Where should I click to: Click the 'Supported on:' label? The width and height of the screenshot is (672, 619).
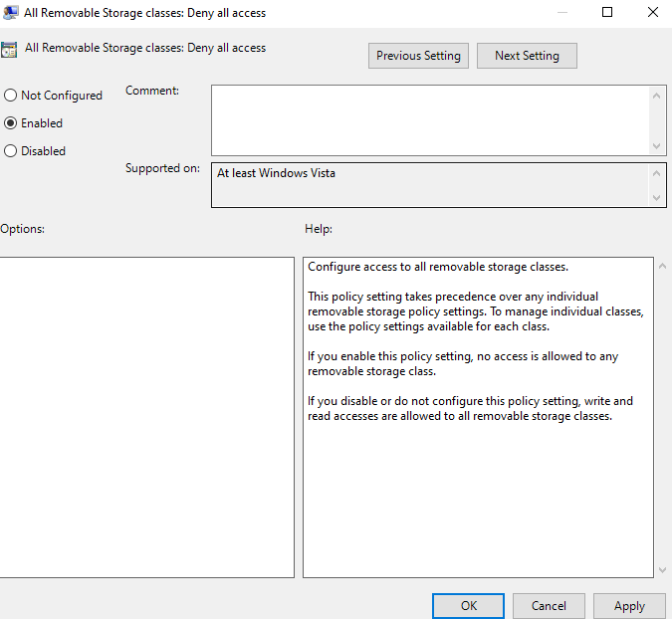pyautogui.click(x=162, y=168)
